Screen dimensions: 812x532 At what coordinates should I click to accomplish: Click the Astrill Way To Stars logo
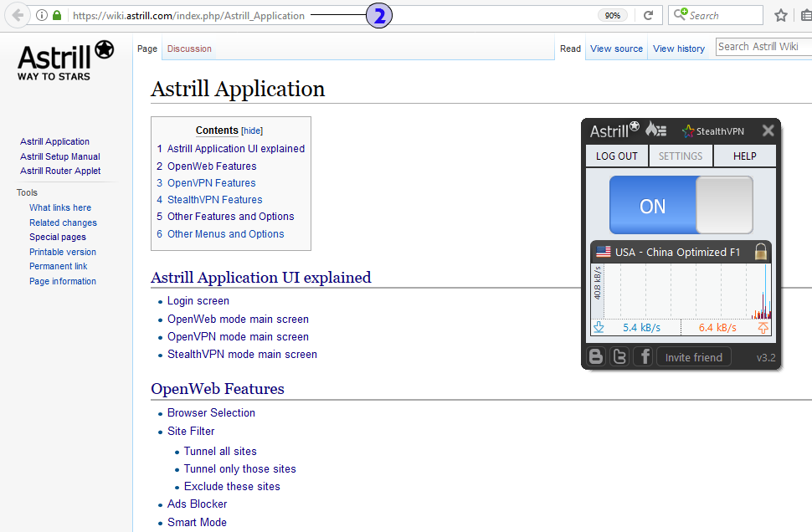[x=66, y=61]
